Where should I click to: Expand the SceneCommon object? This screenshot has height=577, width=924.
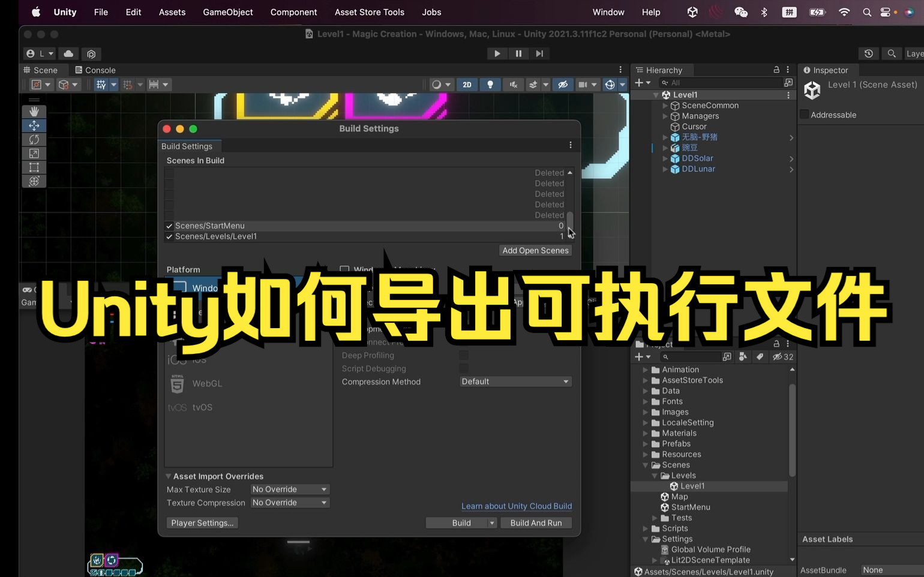tap(665, 106)
